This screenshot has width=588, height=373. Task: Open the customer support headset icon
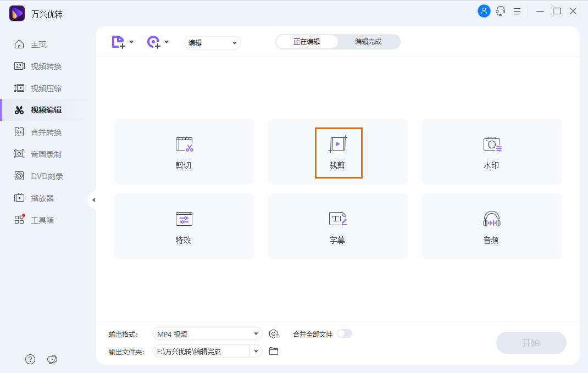501,11
